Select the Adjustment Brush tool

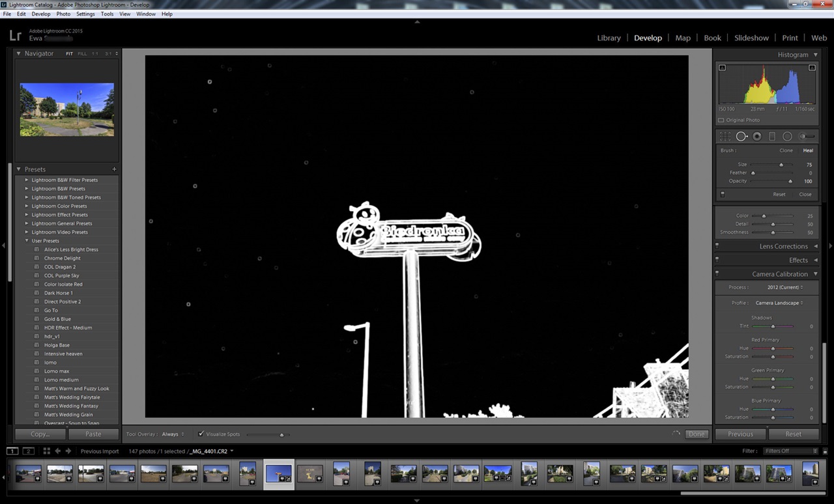[x=807, y=137]
